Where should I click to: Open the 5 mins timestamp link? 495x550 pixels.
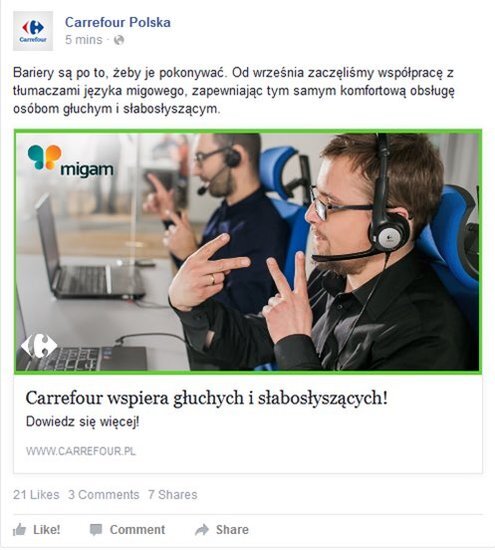click(x=83, y=40)
